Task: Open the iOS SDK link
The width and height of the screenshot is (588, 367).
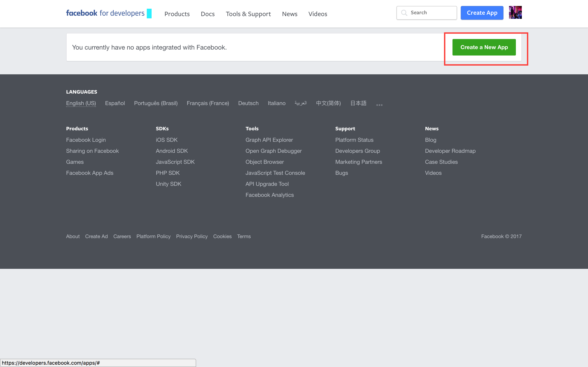Action: click(167, 140)
